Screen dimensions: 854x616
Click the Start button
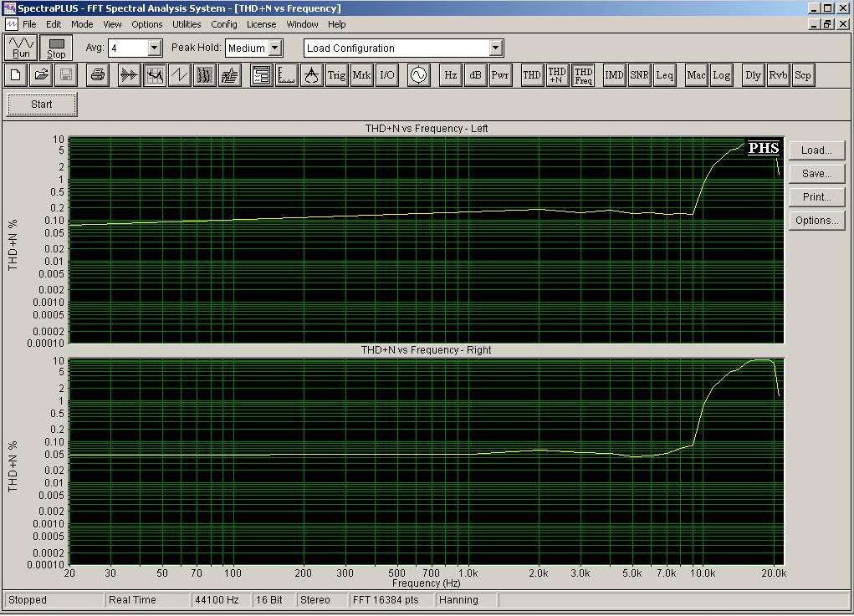[42, 104]
